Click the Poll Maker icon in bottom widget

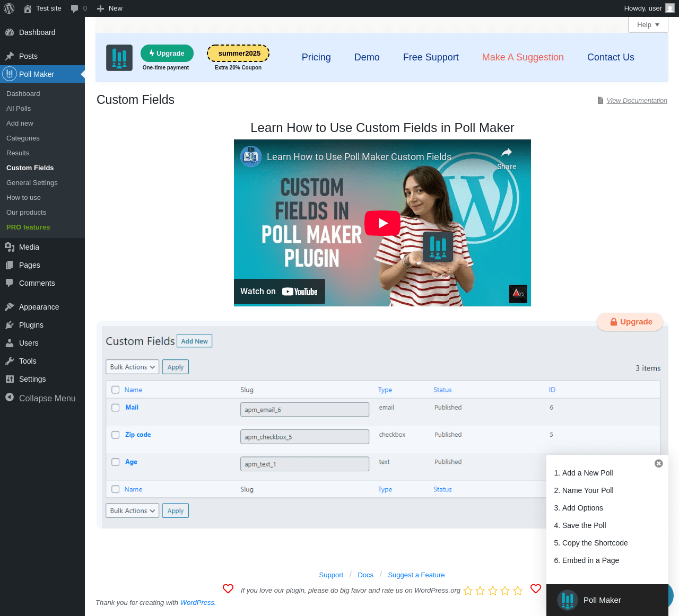[x=568, y=600]
